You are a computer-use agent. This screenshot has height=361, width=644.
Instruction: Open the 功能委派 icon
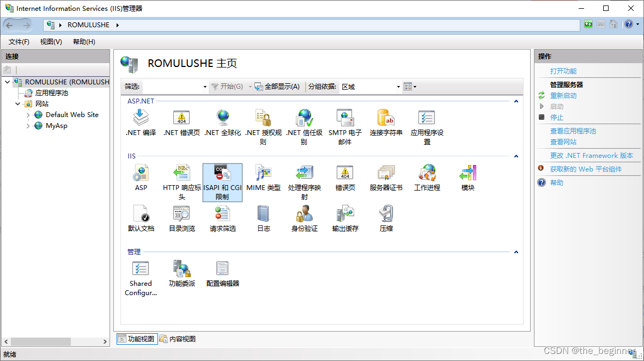pos(181,268)
